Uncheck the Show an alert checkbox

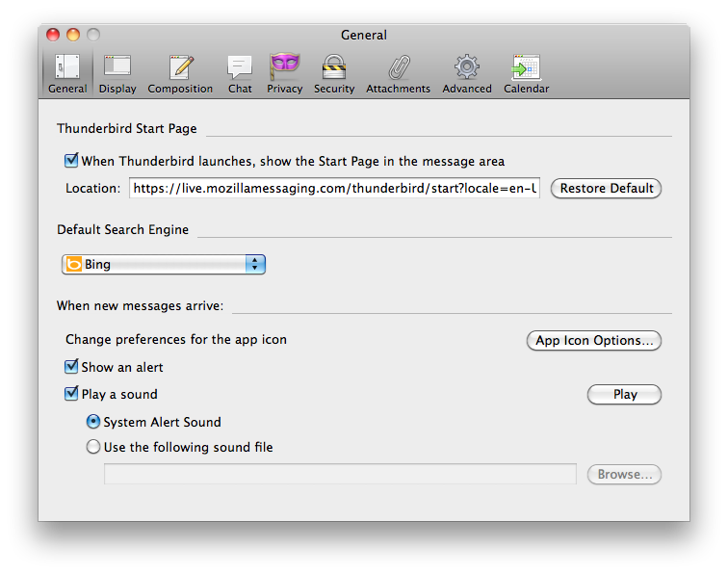71,367
